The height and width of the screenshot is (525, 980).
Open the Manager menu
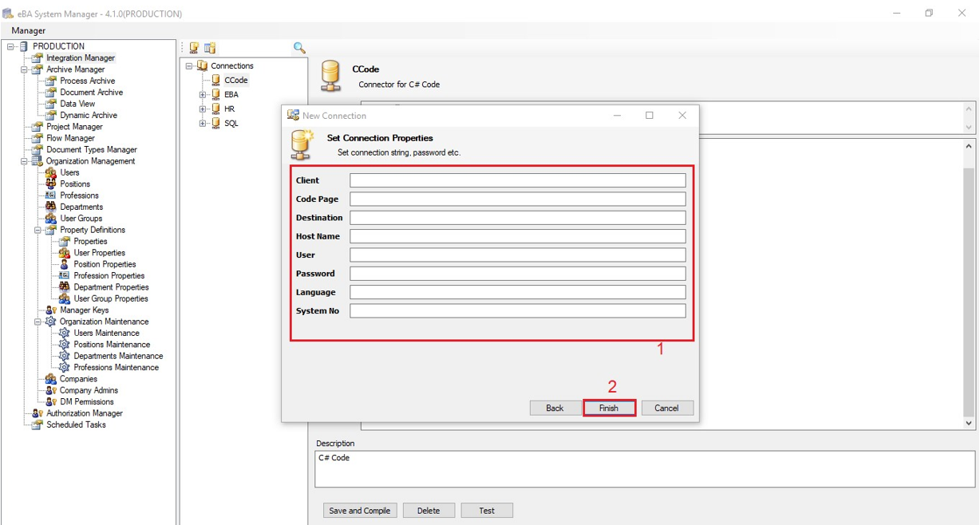[29, 30]
